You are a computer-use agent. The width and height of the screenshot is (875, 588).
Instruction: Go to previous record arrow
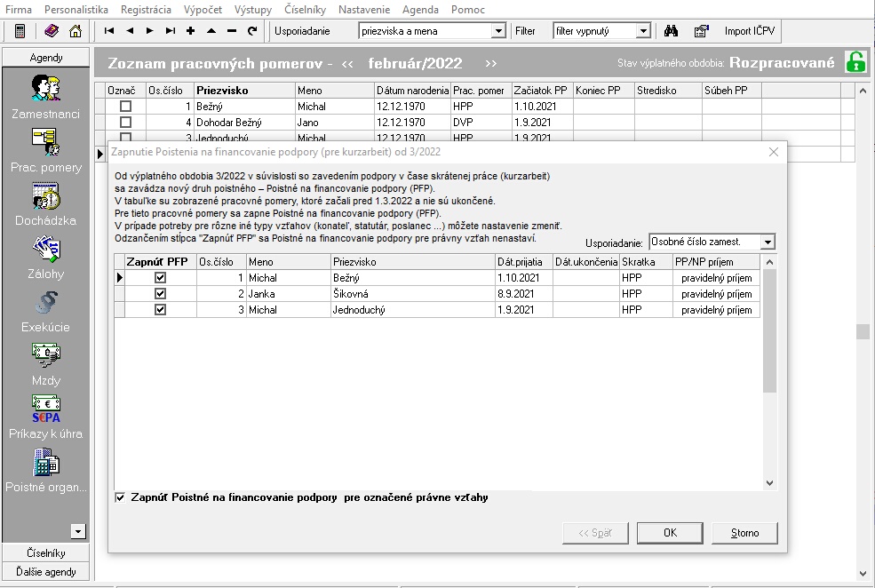(x=130, y=31)
